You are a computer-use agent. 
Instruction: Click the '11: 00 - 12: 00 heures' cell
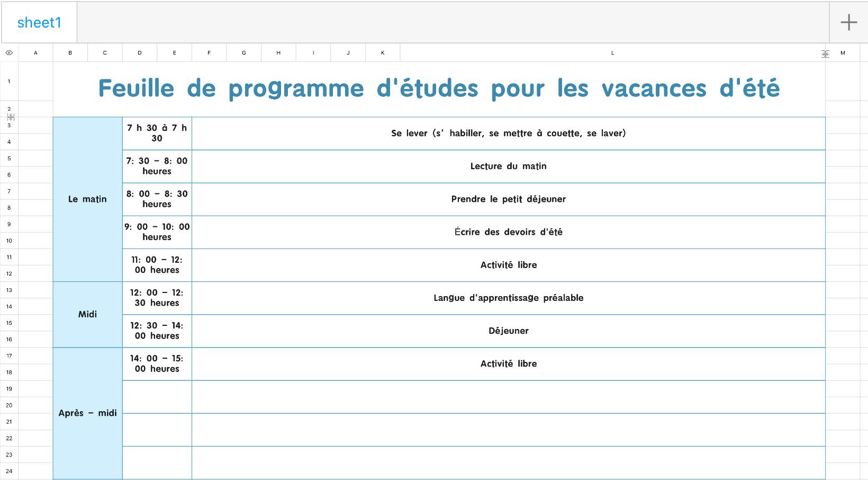[x=157, y=265]
